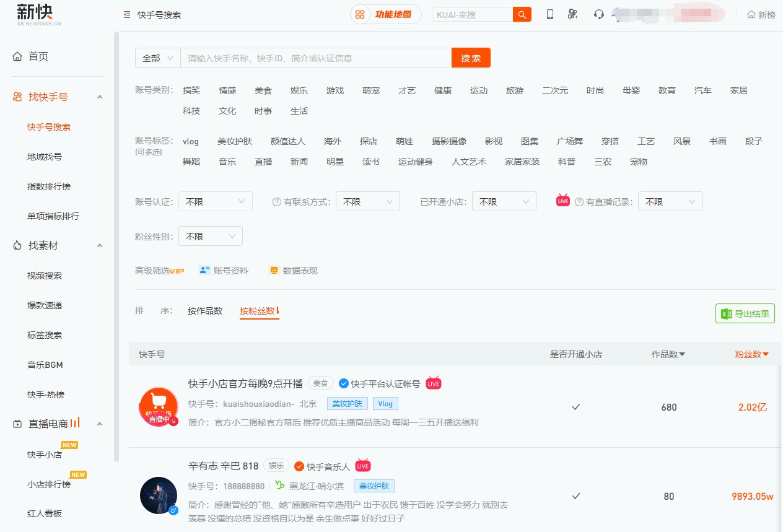This screenshot has height=532, width=783.
Task: Open 爆款速递 in sidebar
Action: [45, 305]
